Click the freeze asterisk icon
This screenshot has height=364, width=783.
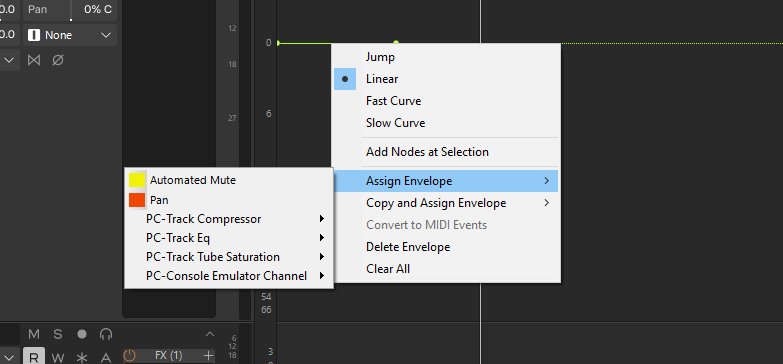click(x=82, y=357)
